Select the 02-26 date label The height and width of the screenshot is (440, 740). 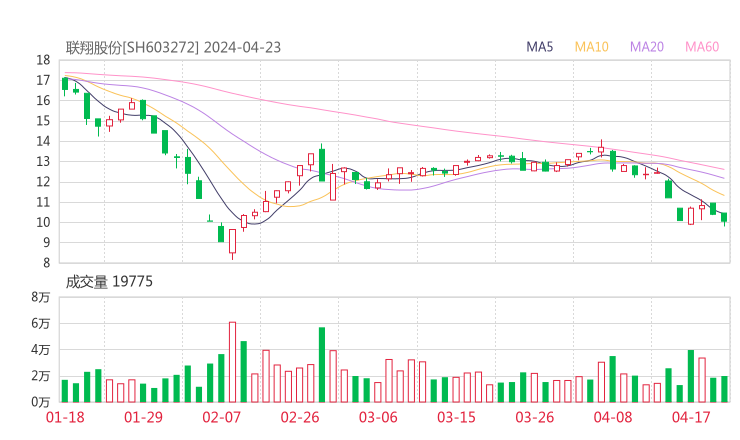pos(299,418)
